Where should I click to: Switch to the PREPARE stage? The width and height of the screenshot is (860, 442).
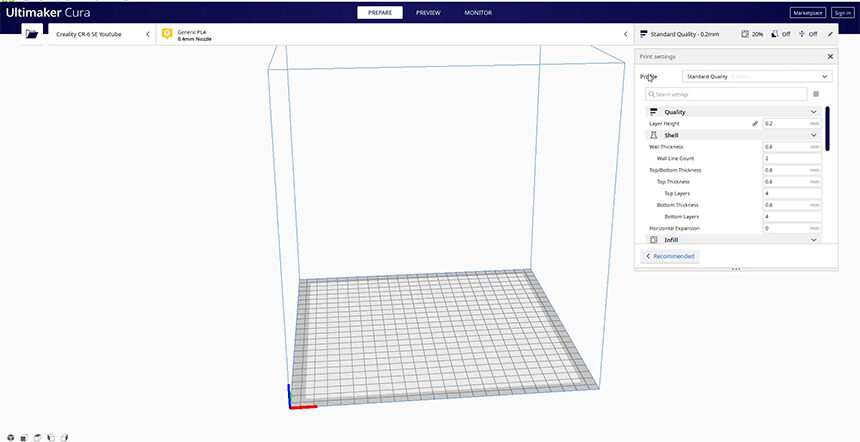coord(380,13)
